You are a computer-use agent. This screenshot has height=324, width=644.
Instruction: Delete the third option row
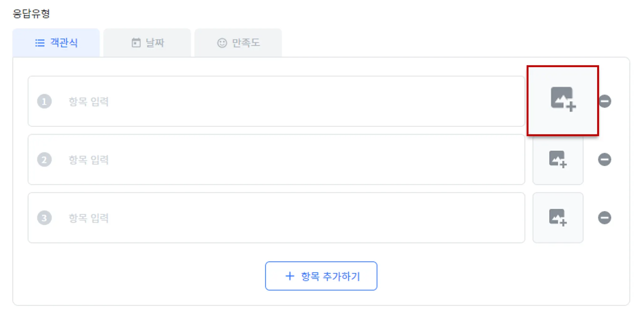604,217
